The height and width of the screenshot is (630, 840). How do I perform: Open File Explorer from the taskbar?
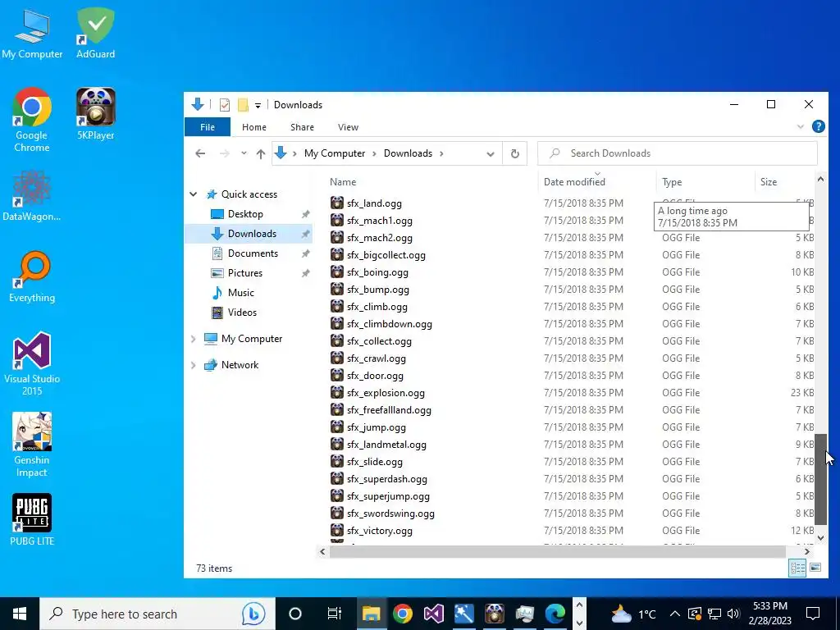tap(371, 614)
